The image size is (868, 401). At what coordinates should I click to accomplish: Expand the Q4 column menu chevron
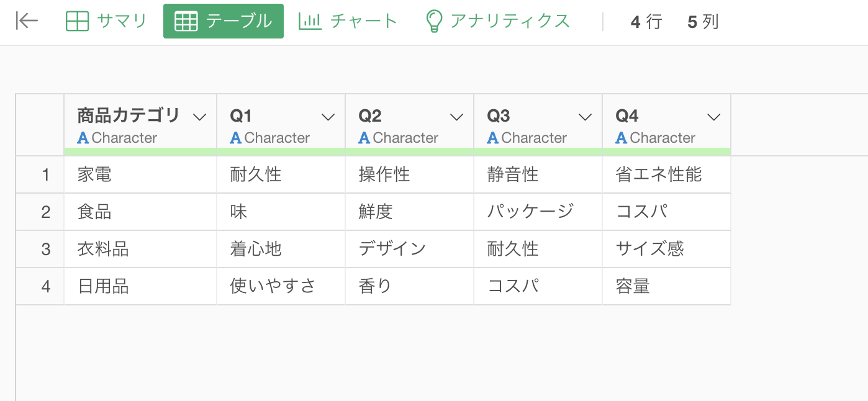click(x=714, y=117)
